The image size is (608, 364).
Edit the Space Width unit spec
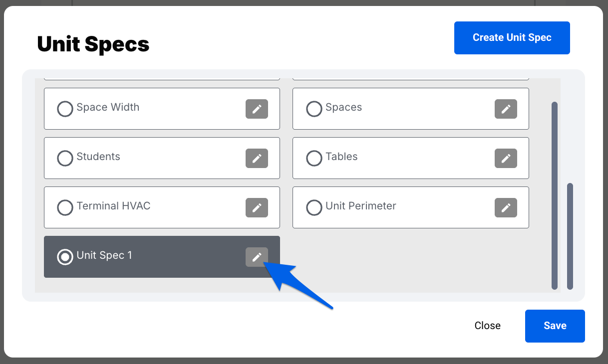tap(257, 109)
